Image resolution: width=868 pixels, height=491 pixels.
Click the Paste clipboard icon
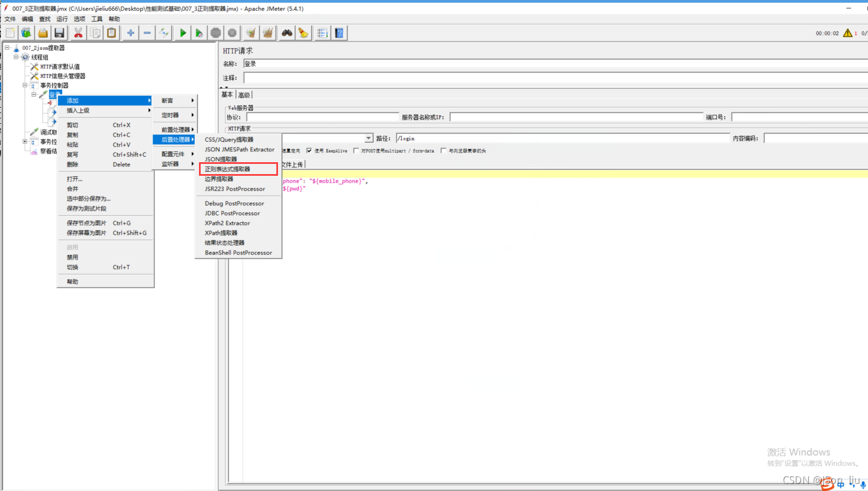click(111, 33)
